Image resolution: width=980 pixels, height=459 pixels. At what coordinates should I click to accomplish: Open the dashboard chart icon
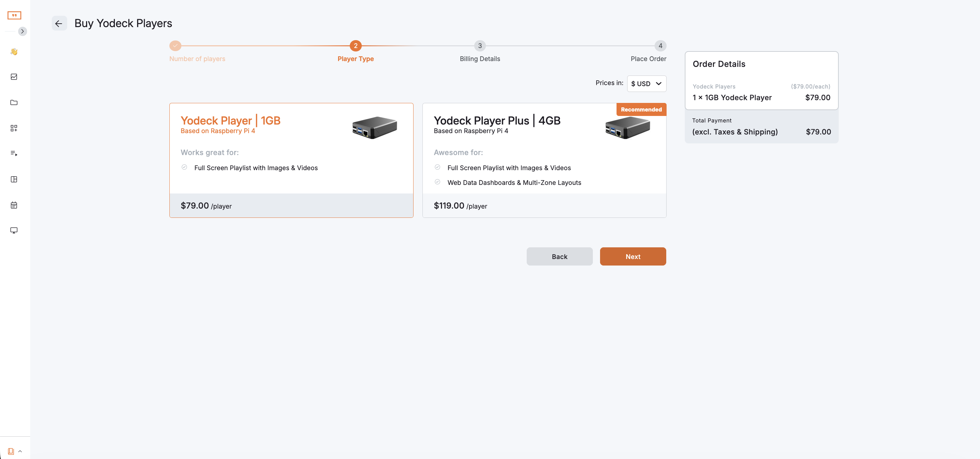click(x=14, y=77)
